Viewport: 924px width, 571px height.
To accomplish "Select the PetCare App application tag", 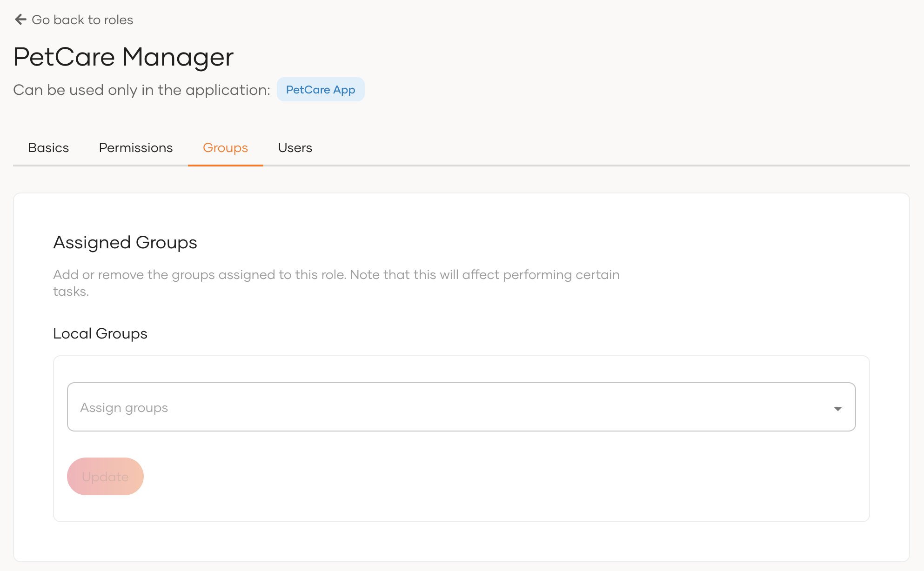I will [320, 89].
